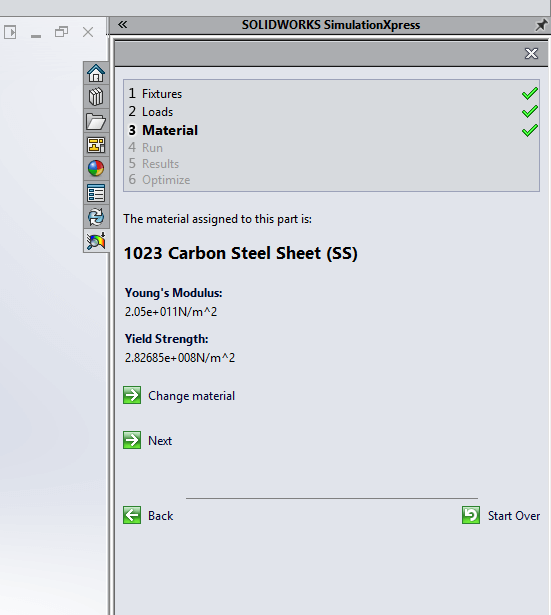Screen dimensions: 551x615
Task: Close the SimulationXpress wizard panel
Action: (x=531, y=53)
